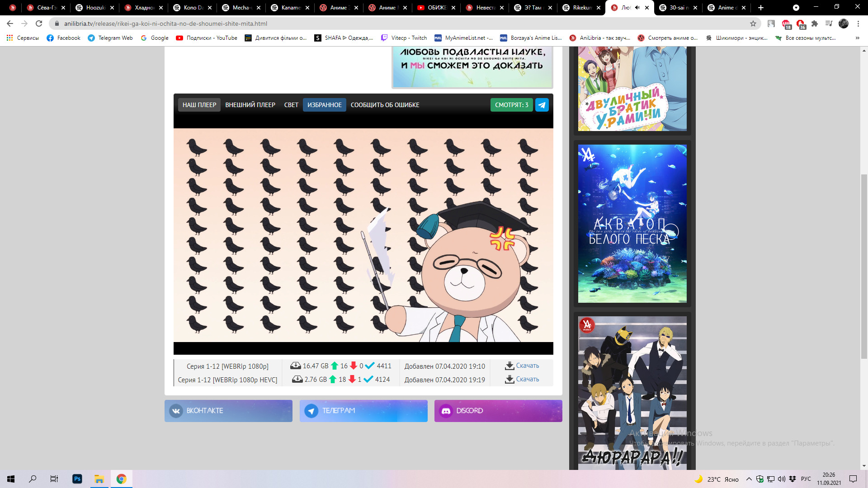Expand the bookmarks overflow chevron
The height and width of the screenshot is (488, 868).
[857, 38]
